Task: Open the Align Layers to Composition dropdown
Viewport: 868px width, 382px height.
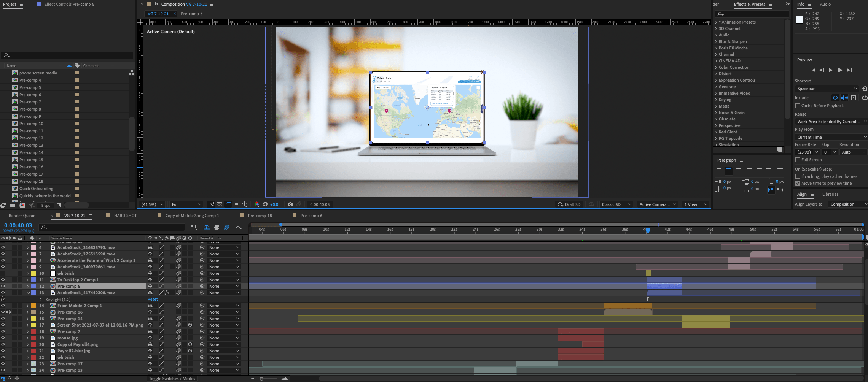Action: pyautogui.click(x=848, y=204)
